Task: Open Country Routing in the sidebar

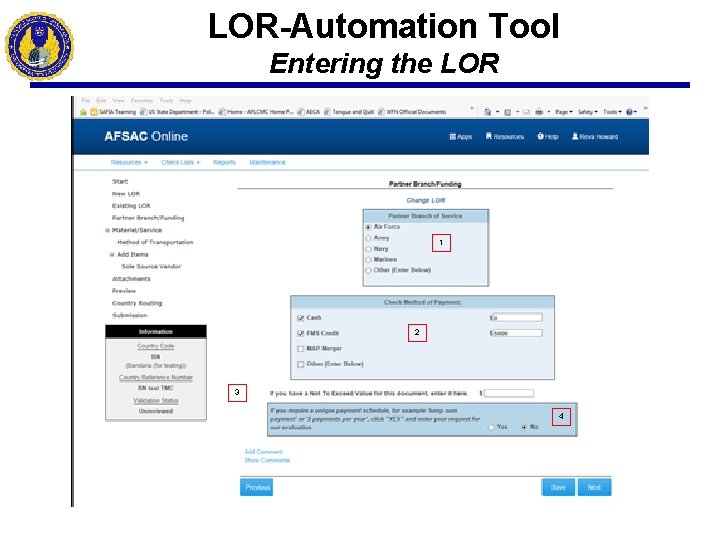Action: point(137,303)
